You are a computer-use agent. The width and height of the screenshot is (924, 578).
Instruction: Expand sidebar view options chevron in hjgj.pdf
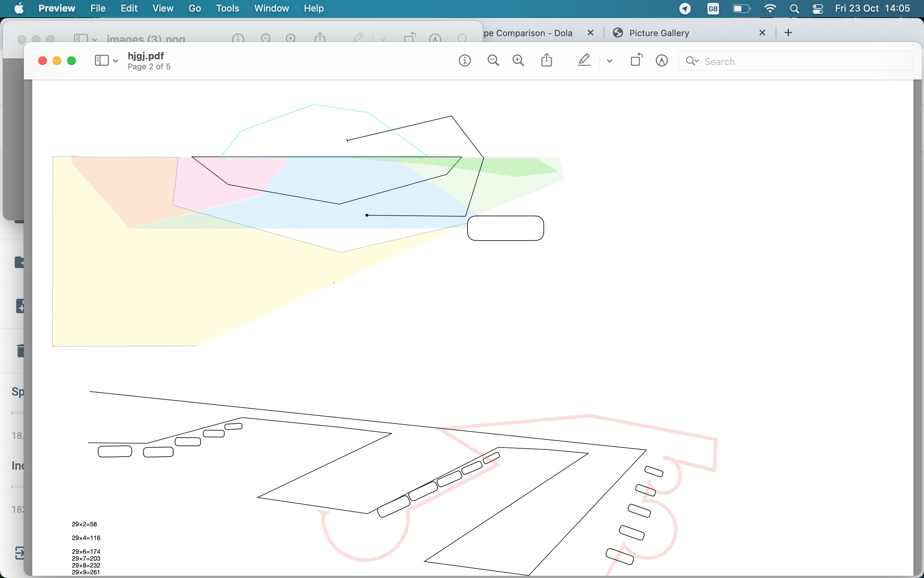(x=115, y=61)
